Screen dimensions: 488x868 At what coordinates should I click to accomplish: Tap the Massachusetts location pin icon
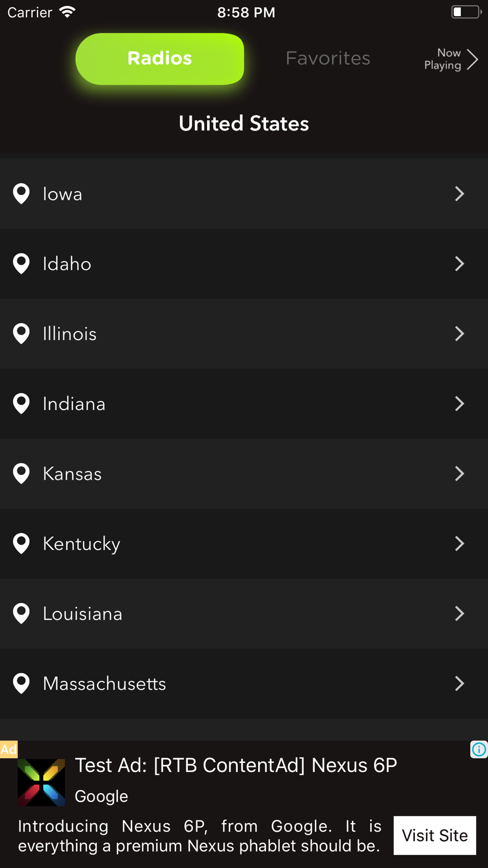[21, 683]
